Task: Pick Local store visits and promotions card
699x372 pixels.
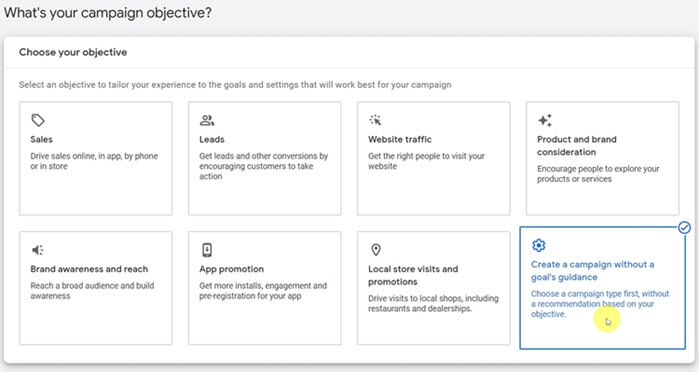Action: [434, 288]
